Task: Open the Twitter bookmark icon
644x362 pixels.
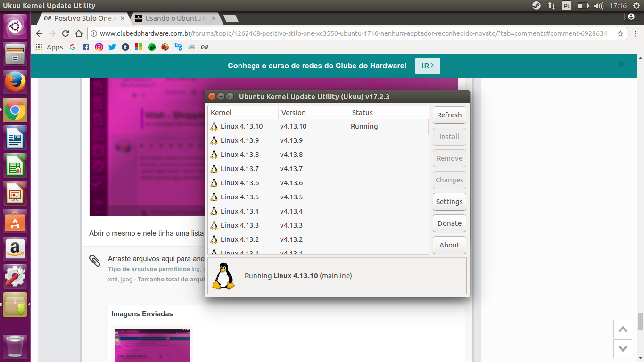Action: pyautogui.click(x=112, y=47)
